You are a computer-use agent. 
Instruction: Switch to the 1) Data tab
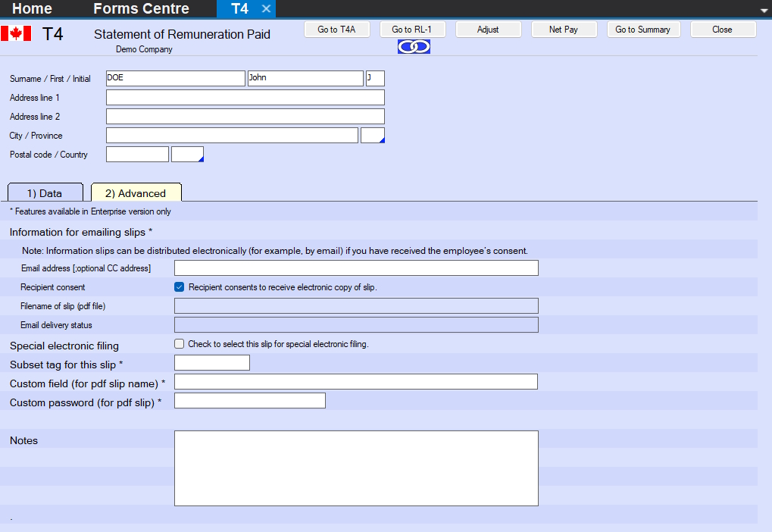tap(45, 193)
